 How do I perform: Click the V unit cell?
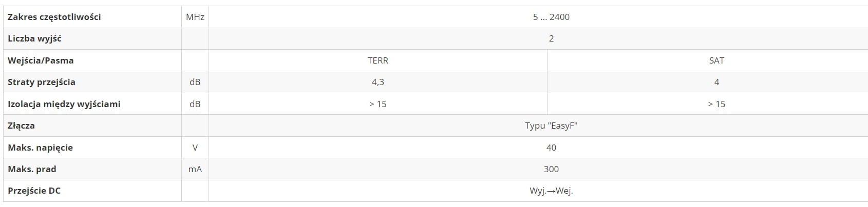click(195, 148)
